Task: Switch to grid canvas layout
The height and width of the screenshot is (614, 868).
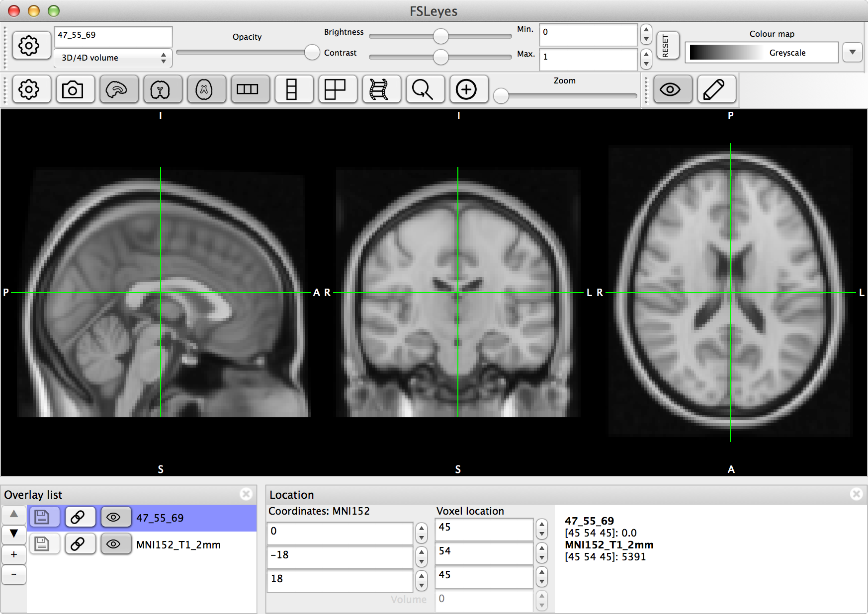Action: coord(335,90)
